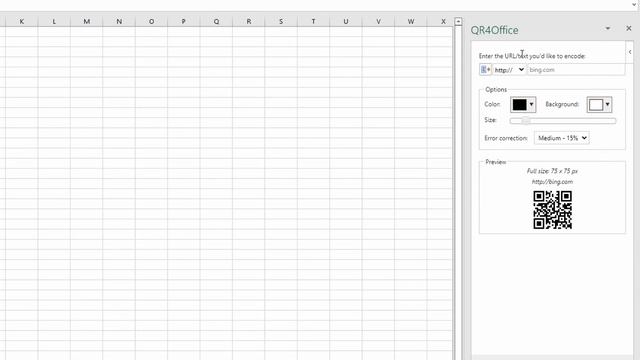Open the http:// protocol dropdown
Viewport: 640px width, 360px height.
(x=509, y=70)
